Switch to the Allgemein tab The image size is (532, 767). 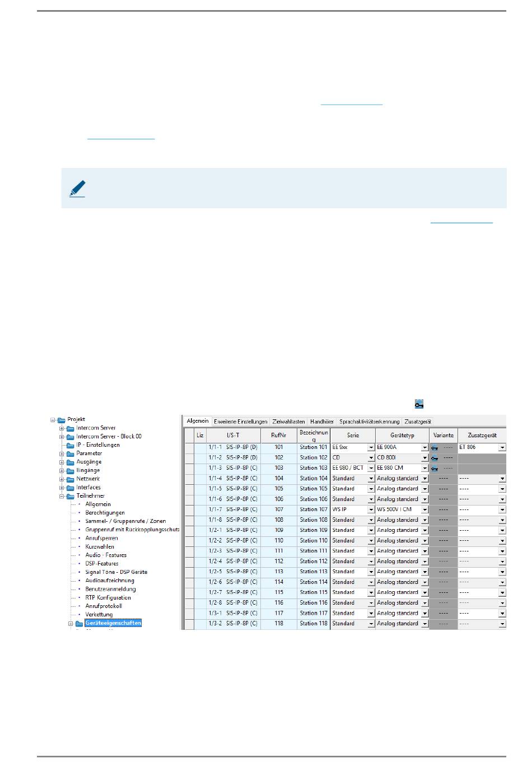(x=198, y=421)
